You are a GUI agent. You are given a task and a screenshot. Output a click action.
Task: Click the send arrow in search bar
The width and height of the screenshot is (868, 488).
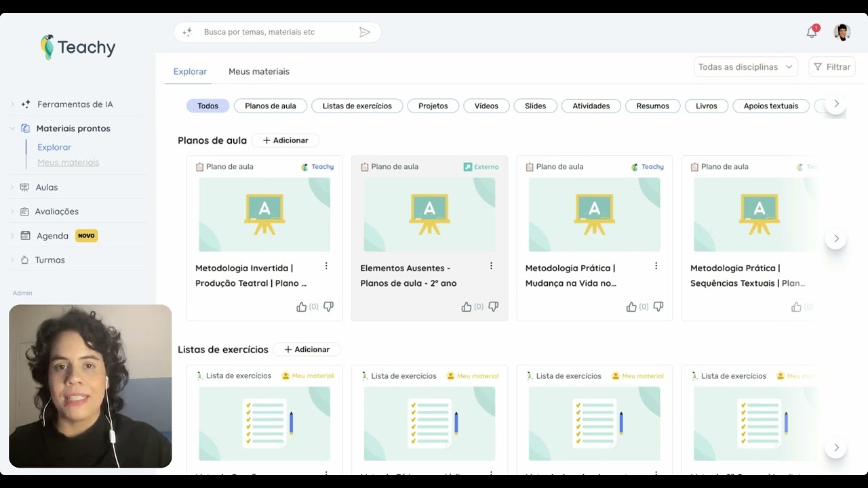click(365, 32)
